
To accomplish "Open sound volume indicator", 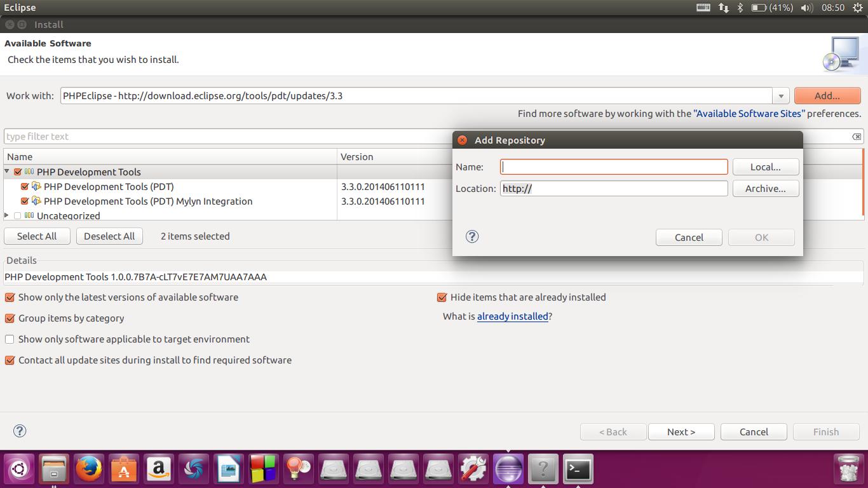I will coord(807,8).
